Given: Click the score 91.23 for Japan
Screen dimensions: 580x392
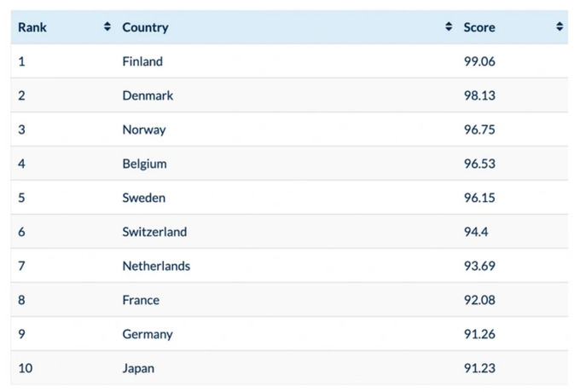Looking at the screenshot, I should pyautogui.click(x=479, y=368).
